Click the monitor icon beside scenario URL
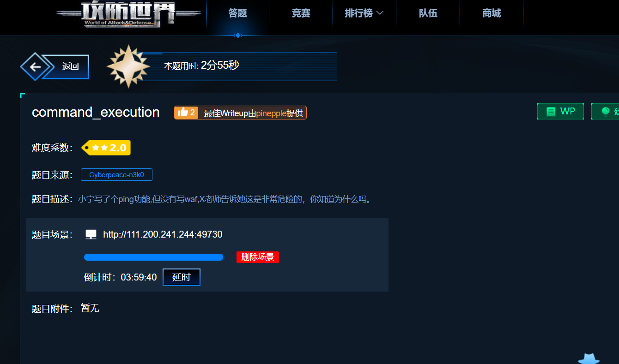The width and height of the screenshot is (619, 364). tap(91, 234)
